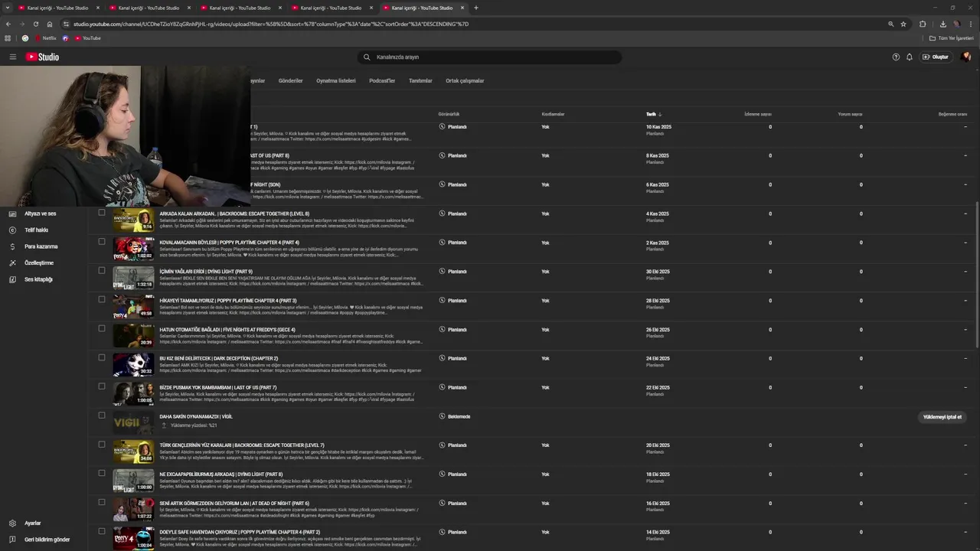
Task: Open the Dark Deception video thumbnail
Action: (133, 364)
